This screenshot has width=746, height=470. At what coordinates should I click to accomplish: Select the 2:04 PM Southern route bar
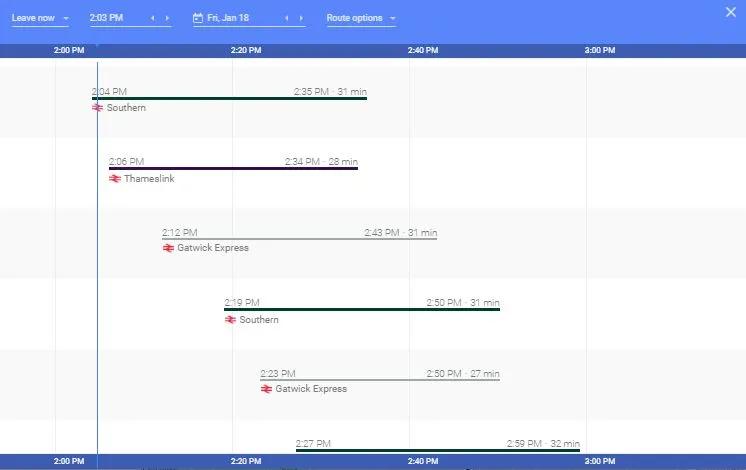pyautogui.click(x=229, y=98)
